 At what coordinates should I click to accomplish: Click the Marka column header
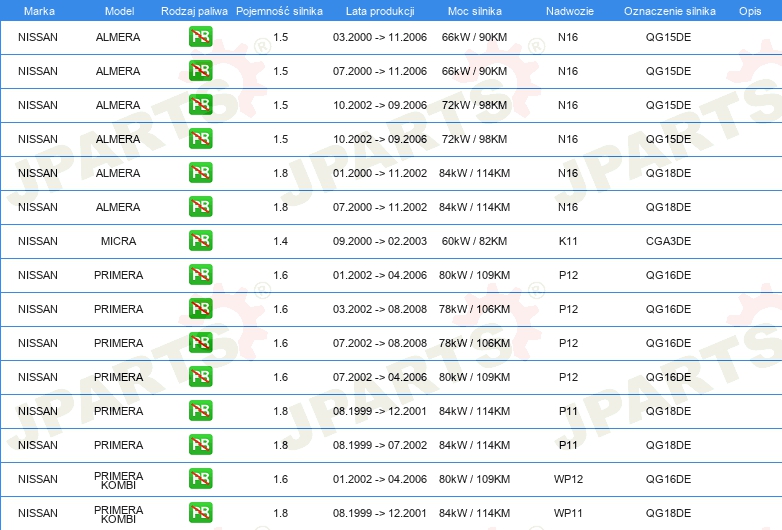click(x=39, y=11)
